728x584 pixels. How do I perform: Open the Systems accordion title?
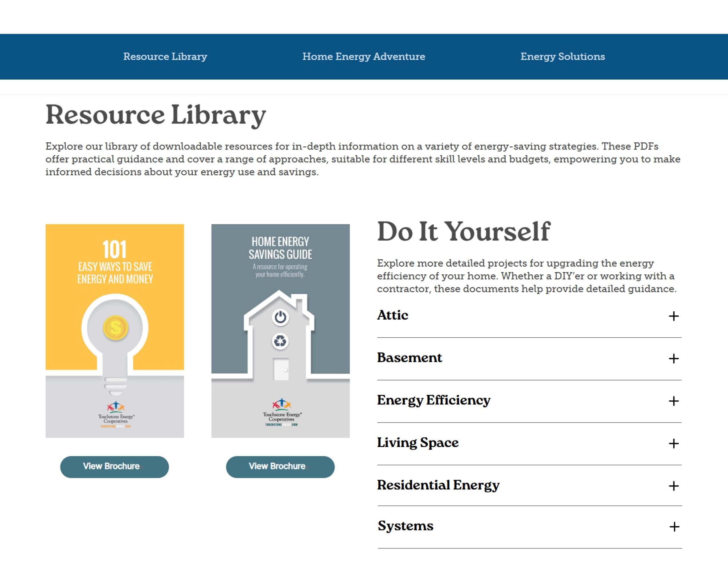405,526
